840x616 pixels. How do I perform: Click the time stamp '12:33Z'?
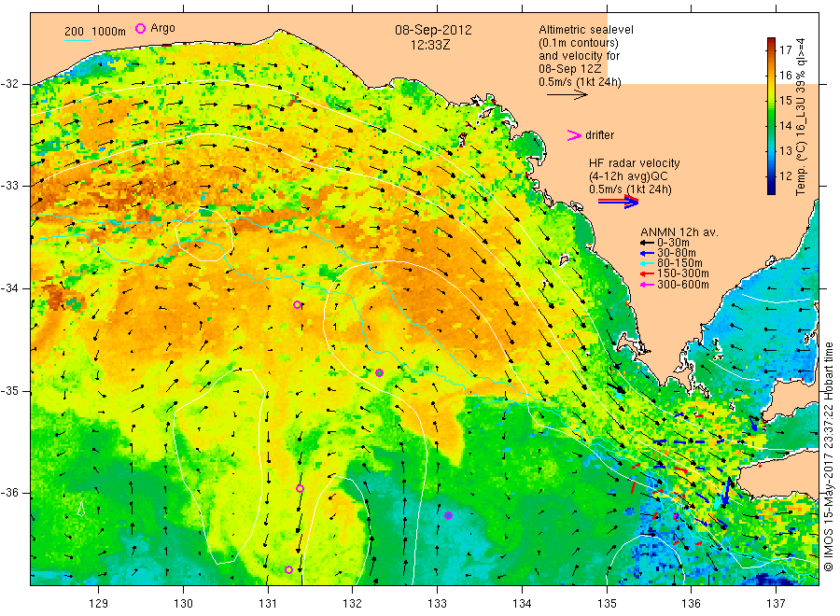click(x=430, y=45)
